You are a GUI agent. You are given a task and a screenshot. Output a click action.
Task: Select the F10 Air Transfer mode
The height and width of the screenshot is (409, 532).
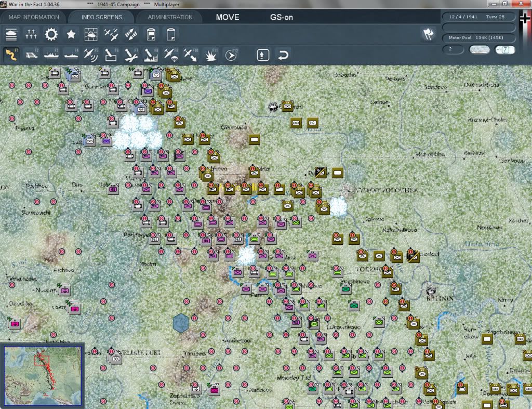point(191,55)
